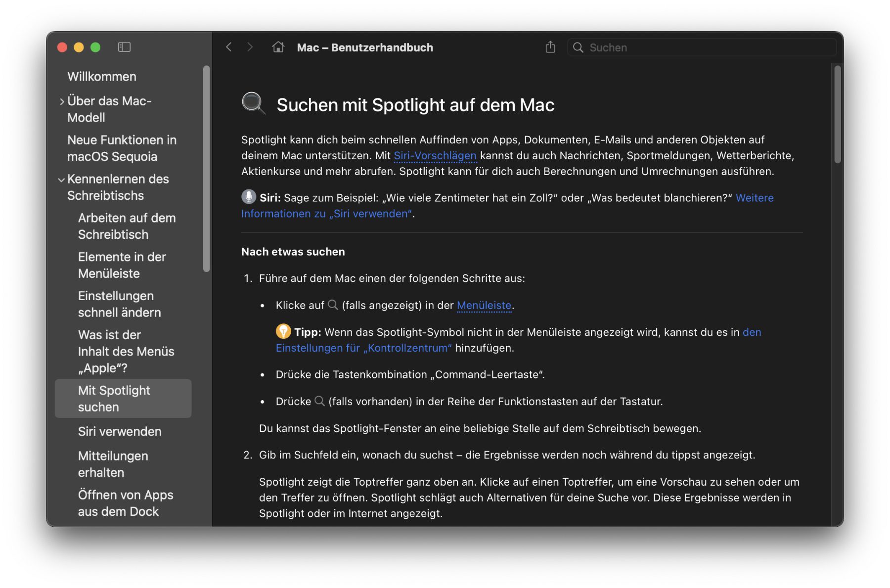
Task: Click the yellow lightbulb Tipp icon
Action: click(x=283, y=331)
